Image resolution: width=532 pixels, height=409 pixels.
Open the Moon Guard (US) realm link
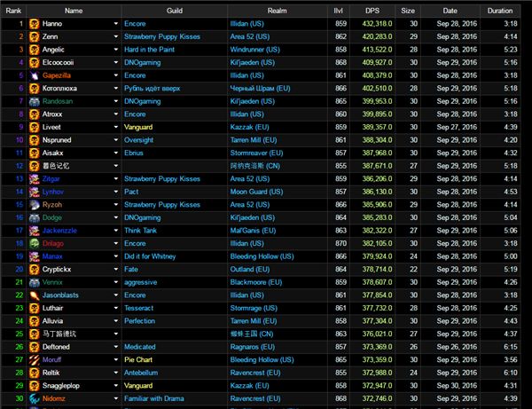[256, 192]
